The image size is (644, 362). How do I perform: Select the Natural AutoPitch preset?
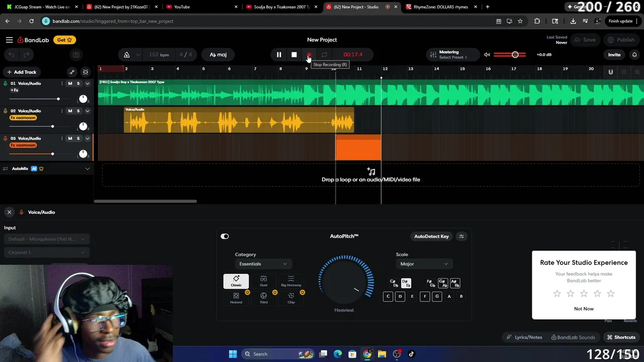236,298
